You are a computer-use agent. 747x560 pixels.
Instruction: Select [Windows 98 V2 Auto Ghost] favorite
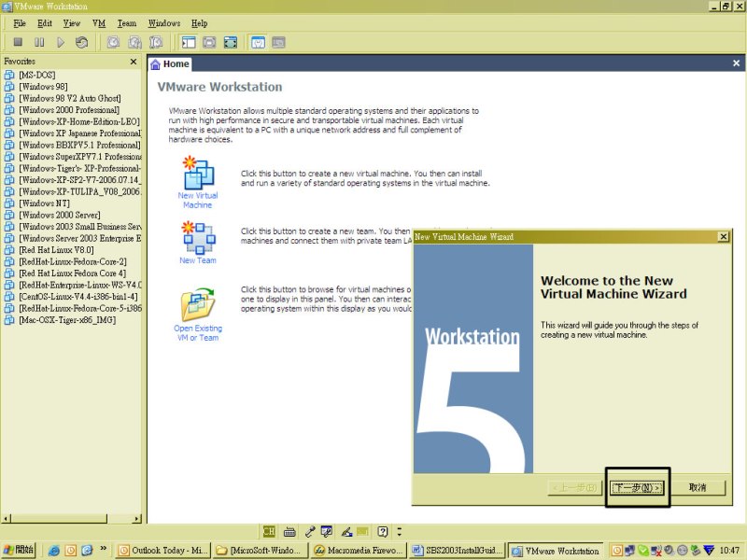[x=70, y=98]
